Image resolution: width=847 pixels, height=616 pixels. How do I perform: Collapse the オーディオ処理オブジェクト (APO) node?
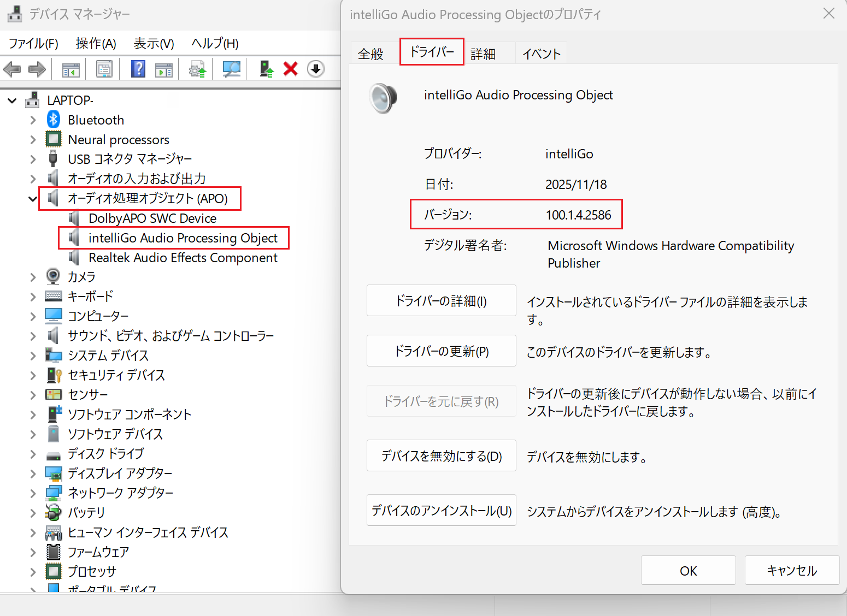point(33,199)
